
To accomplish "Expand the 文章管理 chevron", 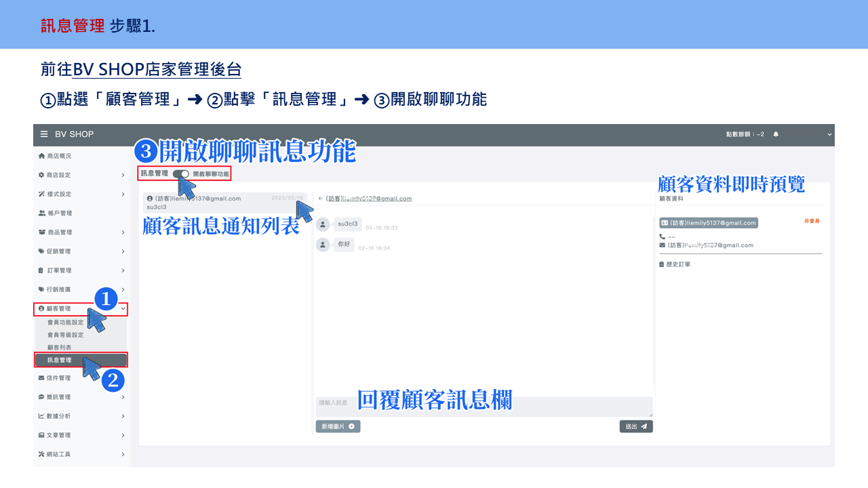I will [123, 435].
